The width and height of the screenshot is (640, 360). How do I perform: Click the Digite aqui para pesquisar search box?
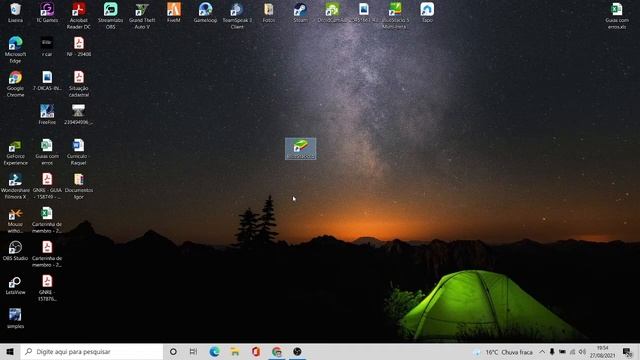coord(92,351)
